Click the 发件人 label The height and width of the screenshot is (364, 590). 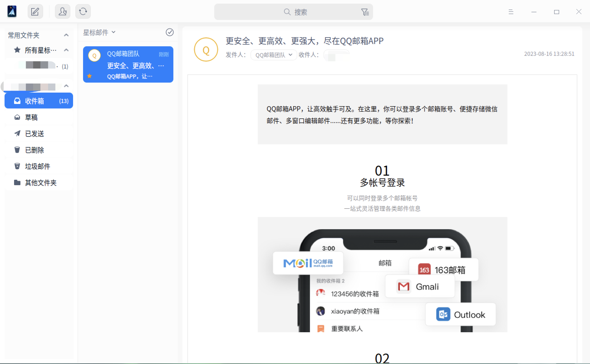pos(236,55)
